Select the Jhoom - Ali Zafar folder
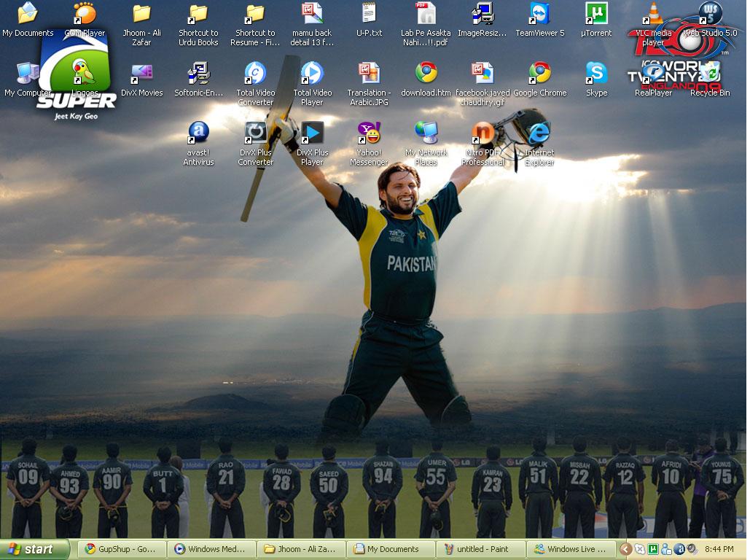This screenshot has width=750, height=560. (141, 15)
